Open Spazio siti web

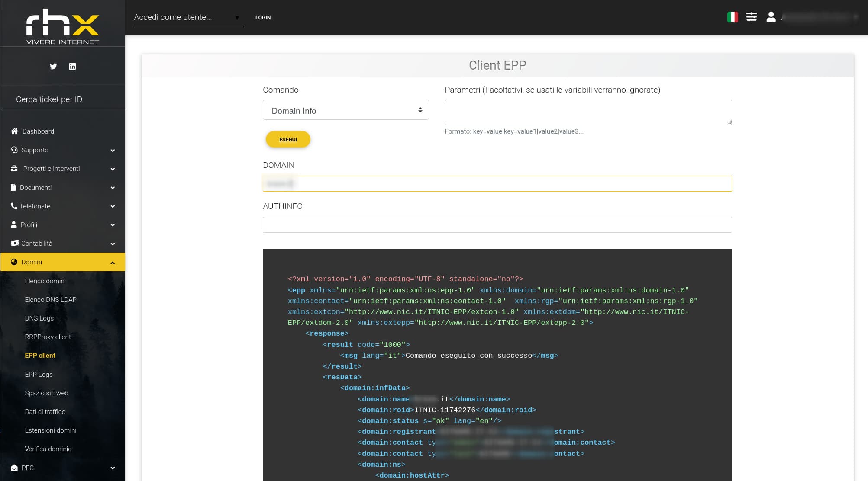point(46,393)
